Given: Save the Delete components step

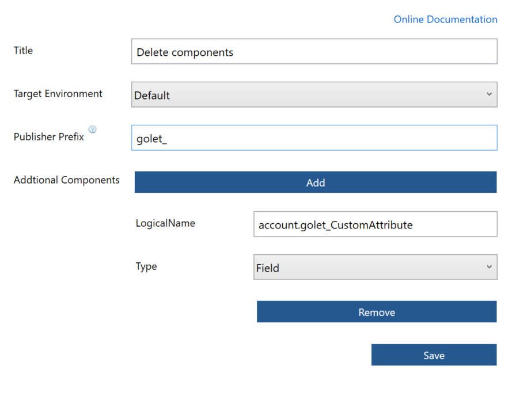Looking at the screenshot, I should click(x=434, y=355).
